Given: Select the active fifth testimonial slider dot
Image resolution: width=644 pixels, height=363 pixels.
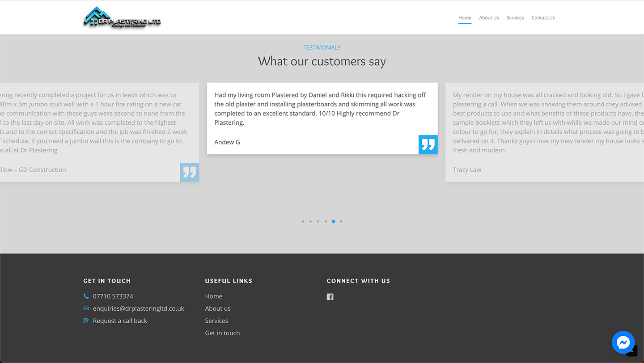Looking at the screenshot, I should coord(334,221).
